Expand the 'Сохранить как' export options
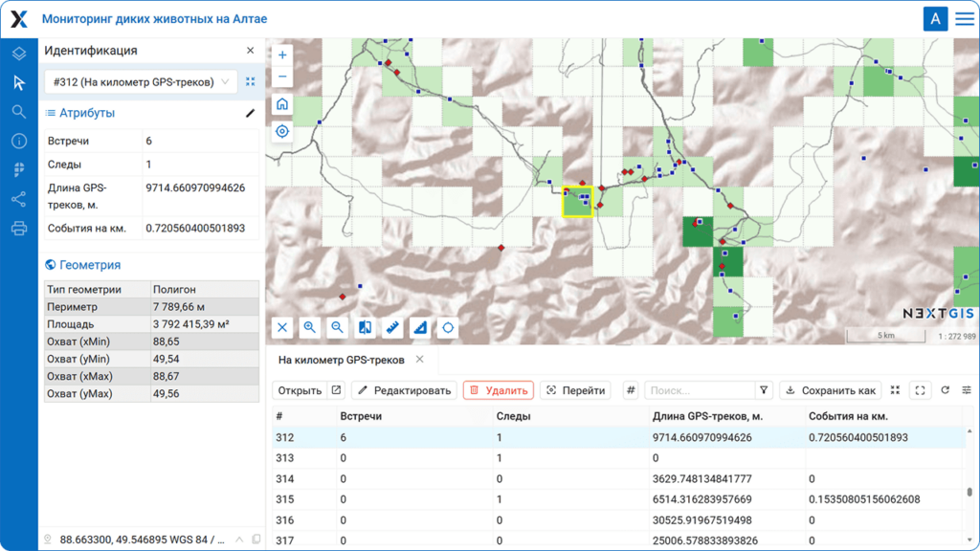The width and height of the screenshot is (980, 551). (x=831, y=390)
